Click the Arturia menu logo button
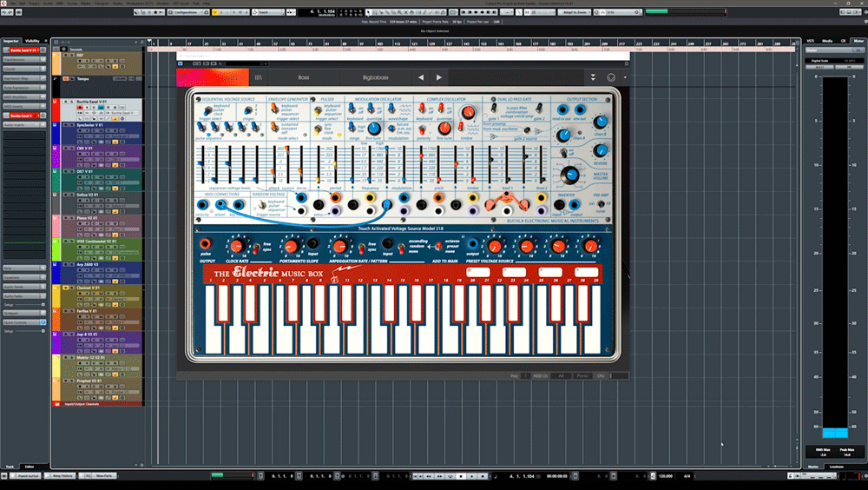 point(212,77)
